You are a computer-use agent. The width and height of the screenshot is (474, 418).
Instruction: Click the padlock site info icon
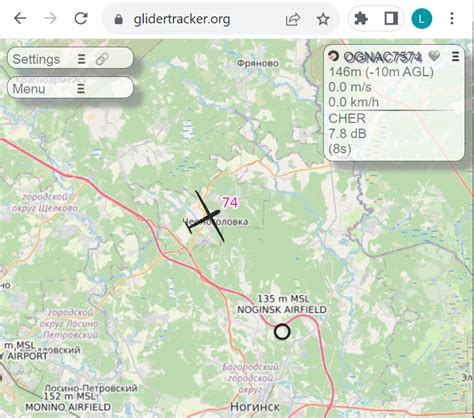pos(118,19)
